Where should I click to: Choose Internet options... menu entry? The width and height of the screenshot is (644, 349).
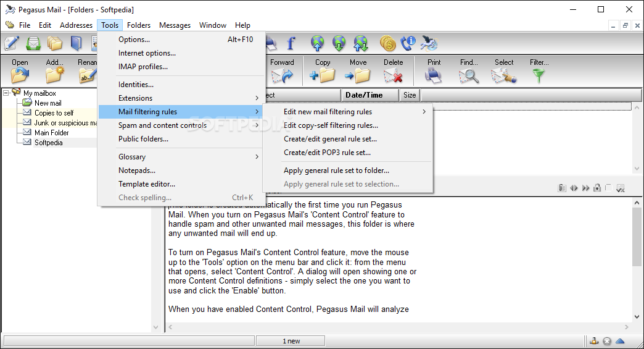tap(180, 53)
